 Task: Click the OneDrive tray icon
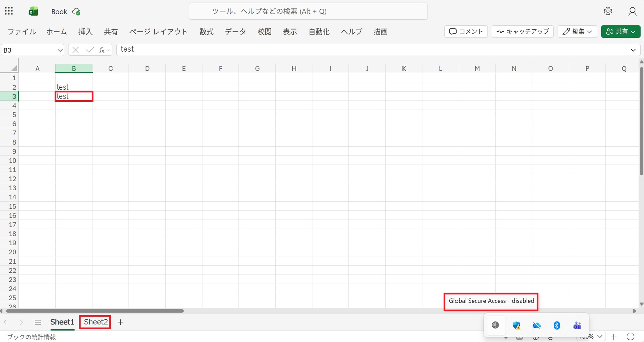[537, 325]
